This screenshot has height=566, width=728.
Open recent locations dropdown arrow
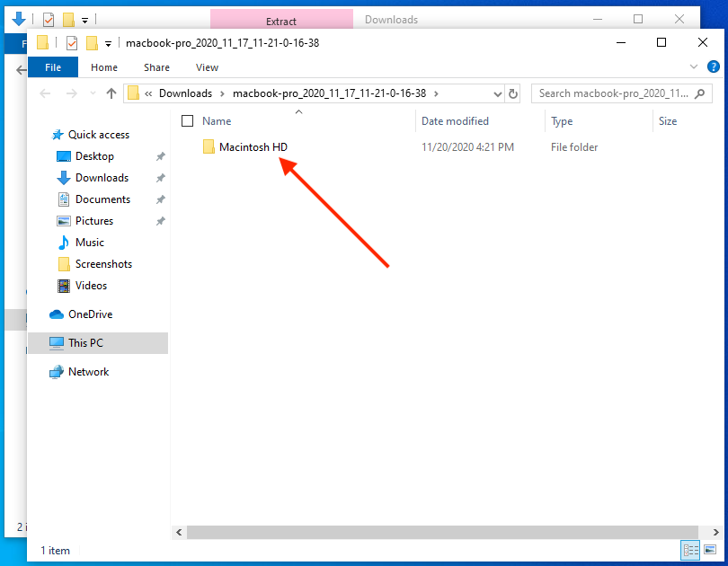point(93,93)
